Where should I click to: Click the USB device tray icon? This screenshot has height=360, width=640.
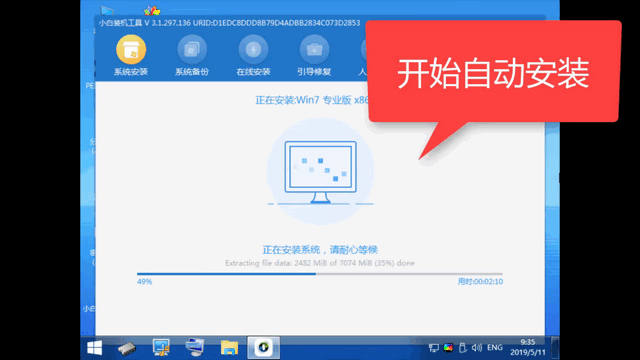pyautogui.click(x=462, y=348)
